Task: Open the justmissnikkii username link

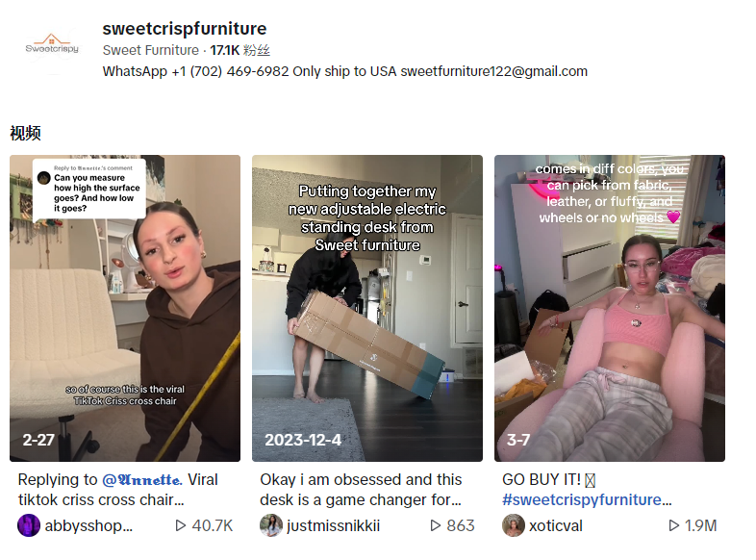Action: coord(333,525)
